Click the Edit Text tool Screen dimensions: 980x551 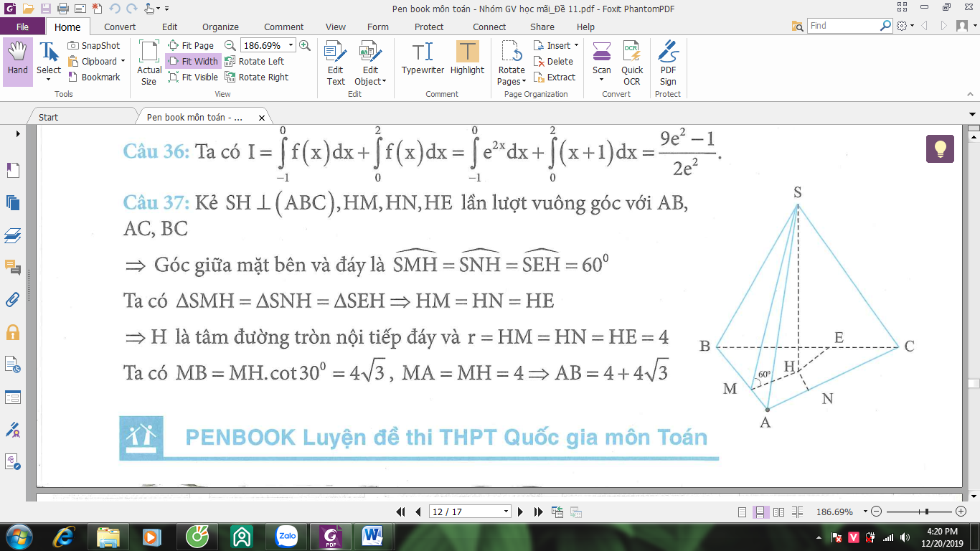point(336,63)
